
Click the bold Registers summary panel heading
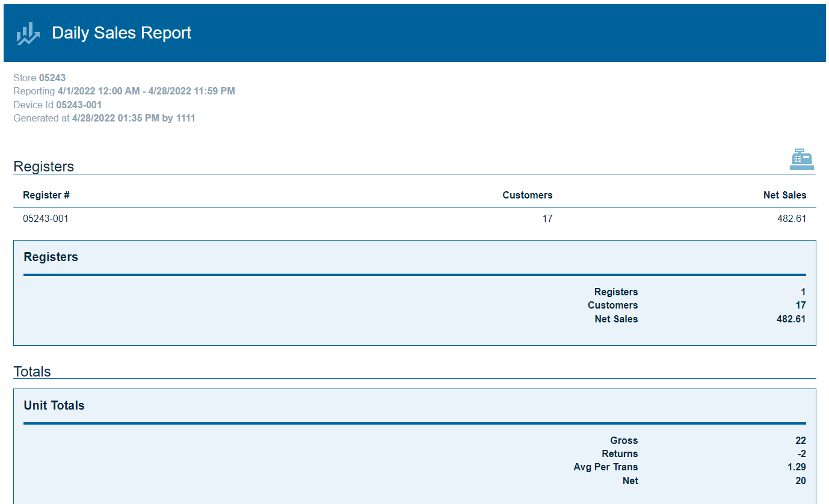[x=51, y=257]
